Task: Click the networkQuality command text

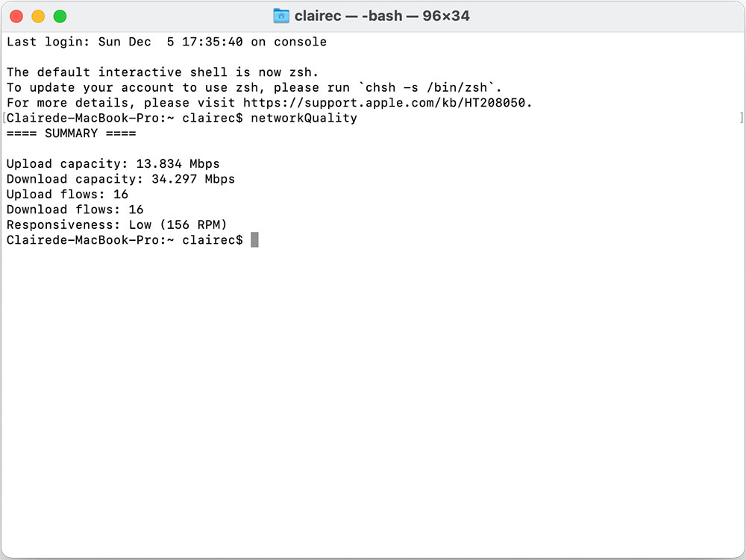Action: point(304,118)
